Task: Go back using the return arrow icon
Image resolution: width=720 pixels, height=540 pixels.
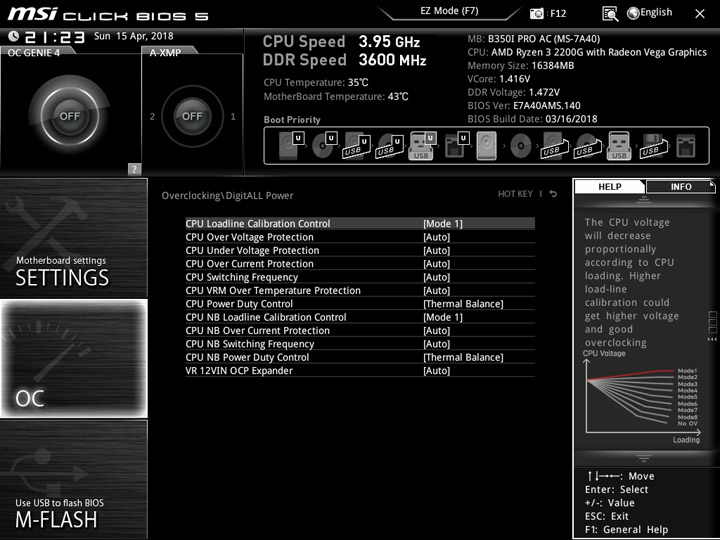Action: point(553,194)
